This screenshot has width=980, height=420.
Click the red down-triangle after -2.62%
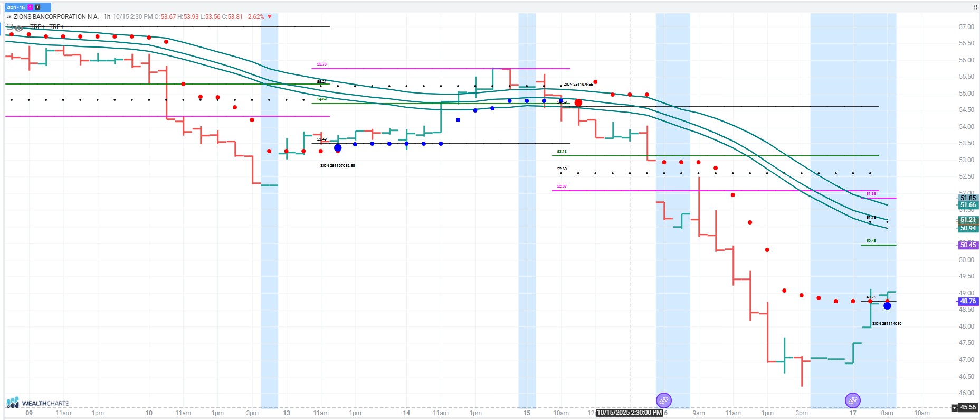(x=270, y=17)
